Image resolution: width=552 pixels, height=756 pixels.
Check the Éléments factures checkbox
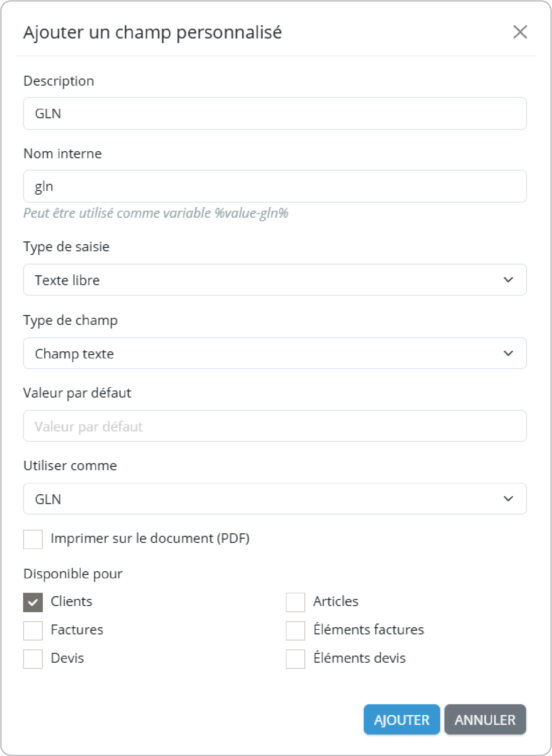295,630
